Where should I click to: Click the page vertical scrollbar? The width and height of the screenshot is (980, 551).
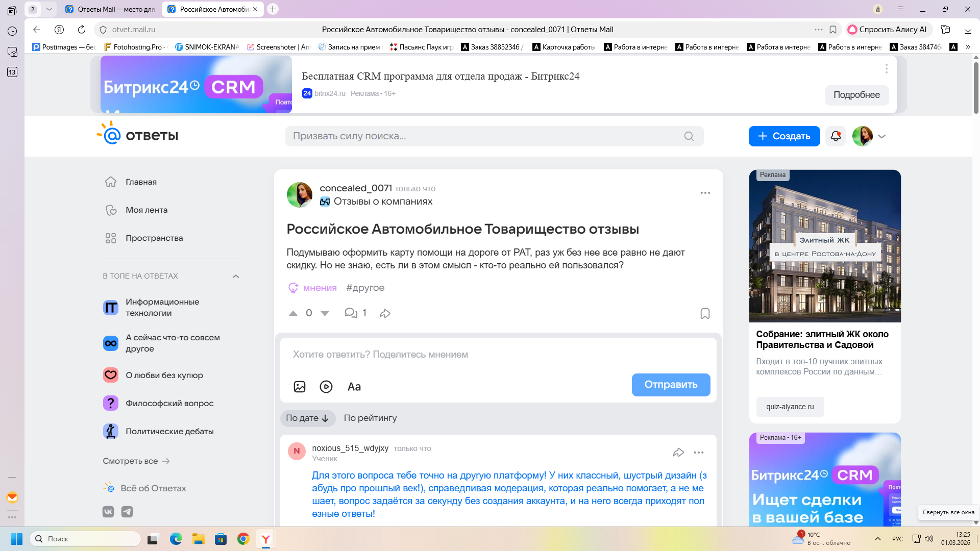[975, 87]
